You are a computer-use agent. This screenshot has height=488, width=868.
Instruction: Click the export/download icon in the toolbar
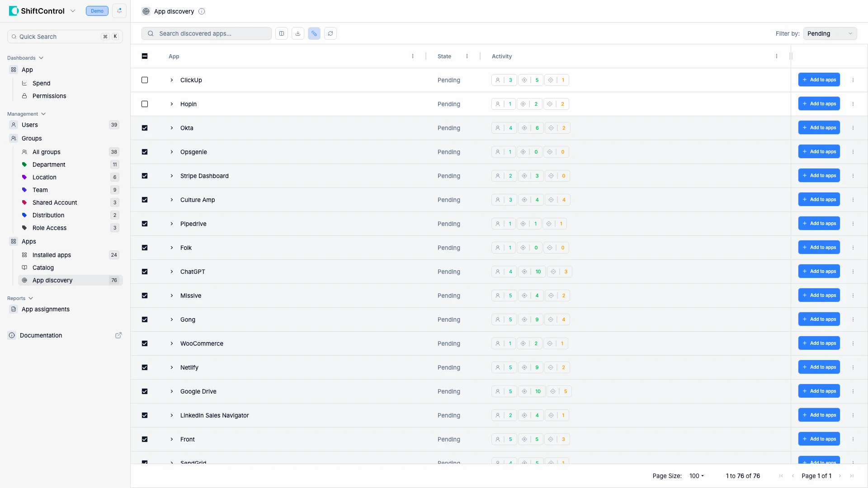click(x=297, y=33)
